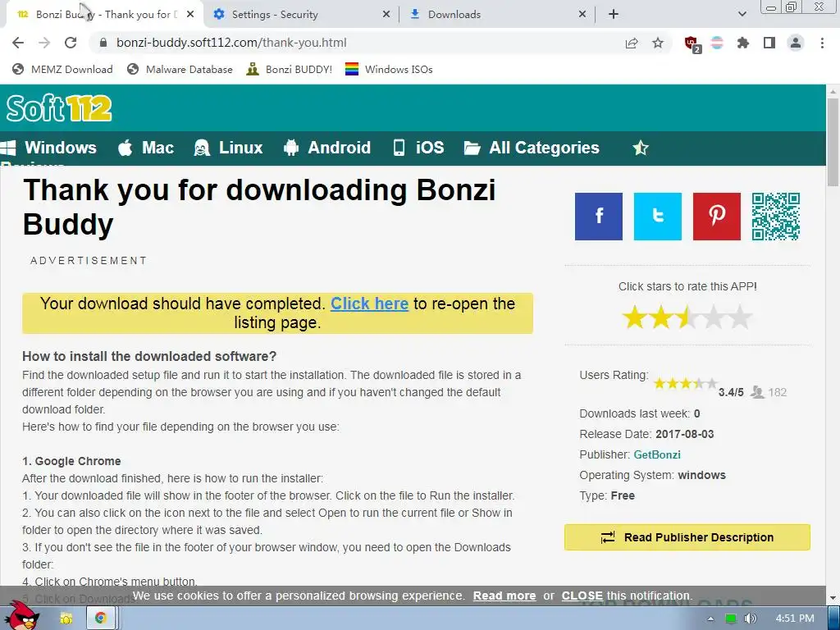Open the Chrome profile avatar

coord(796,43)
